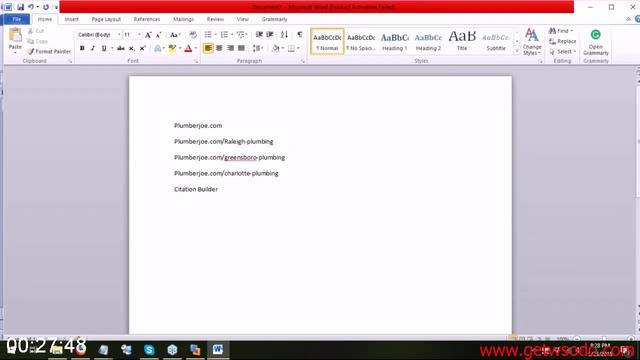Toggle Bold formatting
Screen dimensions: 640x360
point(82,49)
